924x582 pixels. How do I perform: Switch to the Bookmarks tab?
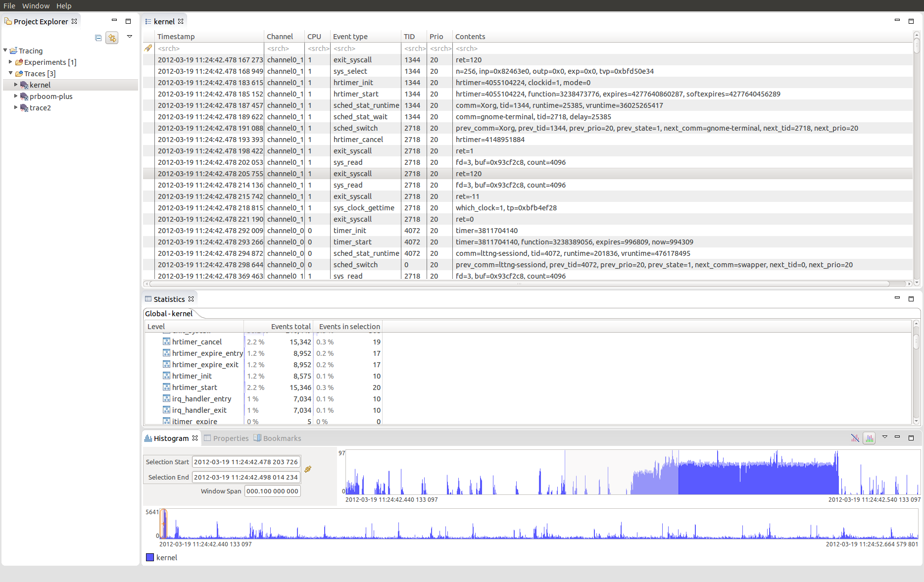click(277, 438)
